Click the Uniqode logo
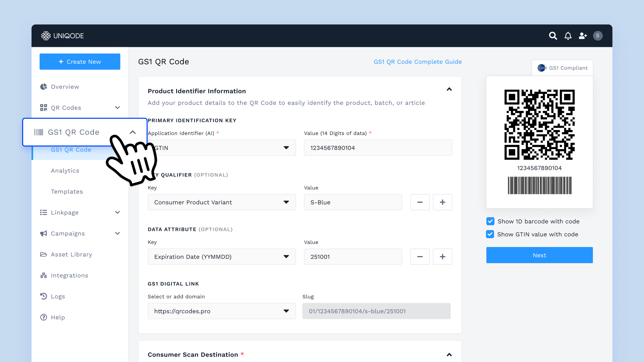Screen dimensions: 644x362 (x=62, y=36)
